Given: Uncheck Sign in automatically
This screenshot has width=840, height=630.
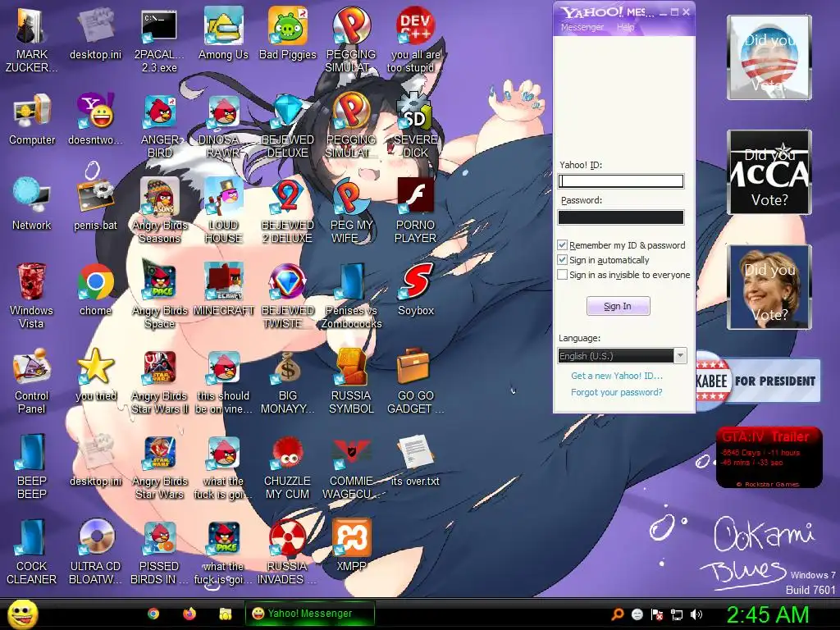Looking at the screenshot, I should pos(562,260).
